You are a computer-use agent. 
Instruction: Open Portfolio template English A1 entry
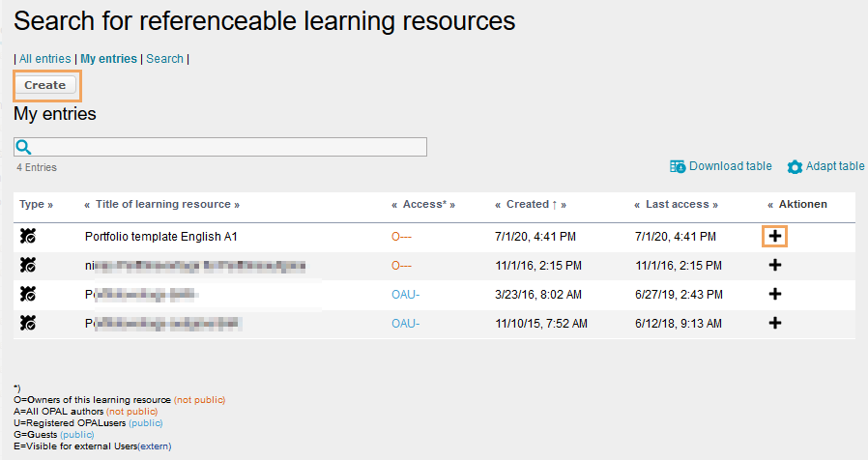pos(161,236)
